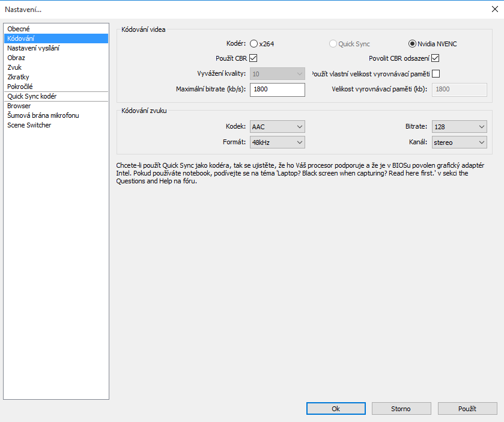Viewport: 504px width, 422px height.
Task: Open the audio Bitrate 128 dropdown
Action: click(x=458, y=127)
